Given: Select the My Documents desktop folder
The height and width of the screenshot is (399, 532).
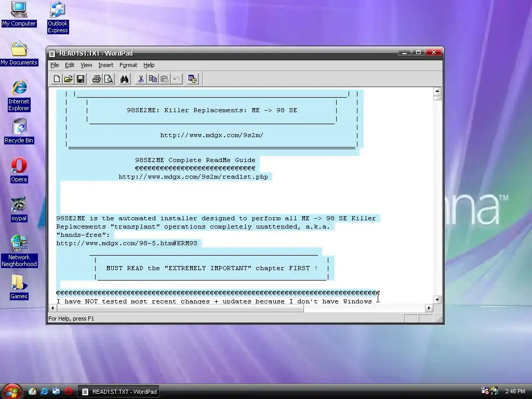Looking at the screenshot, I should tap(19, 54).
